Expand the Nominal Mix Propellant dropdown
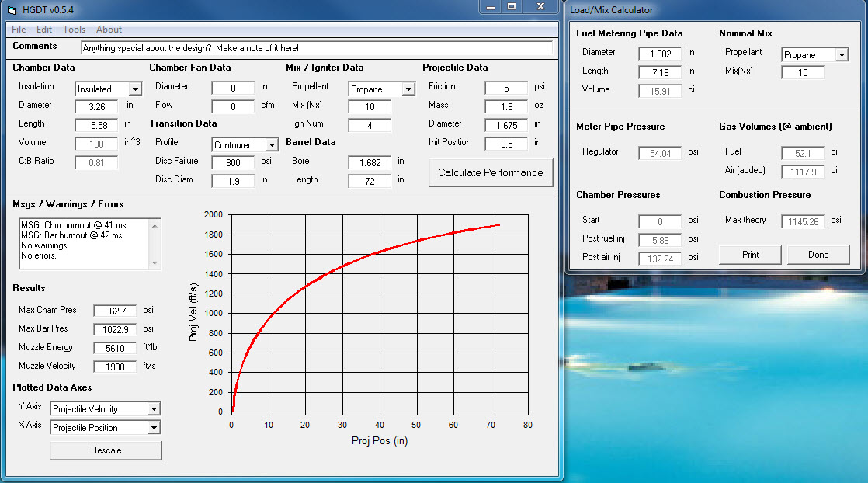 tap(841, 55)
